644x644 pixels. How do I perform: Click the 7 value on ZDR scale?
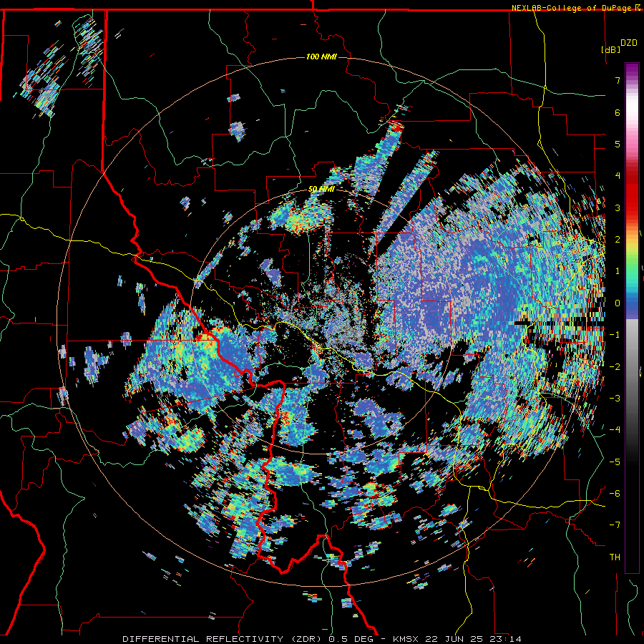(x=618, y=80)
